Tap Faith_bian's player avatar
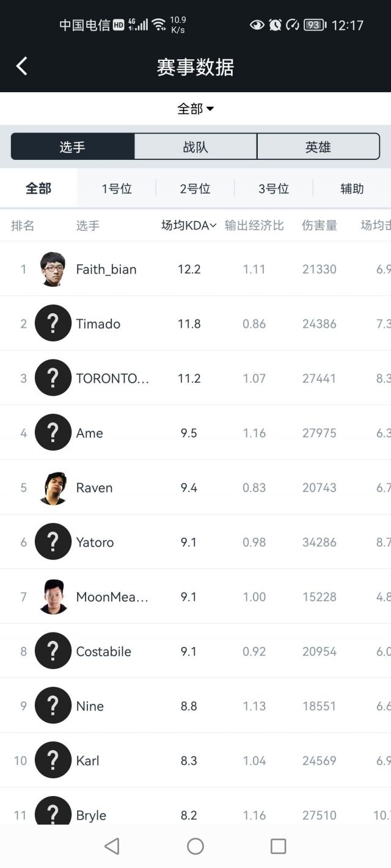Image resolution: width=391 pixels, height=868 pixels. pos(53,269)
